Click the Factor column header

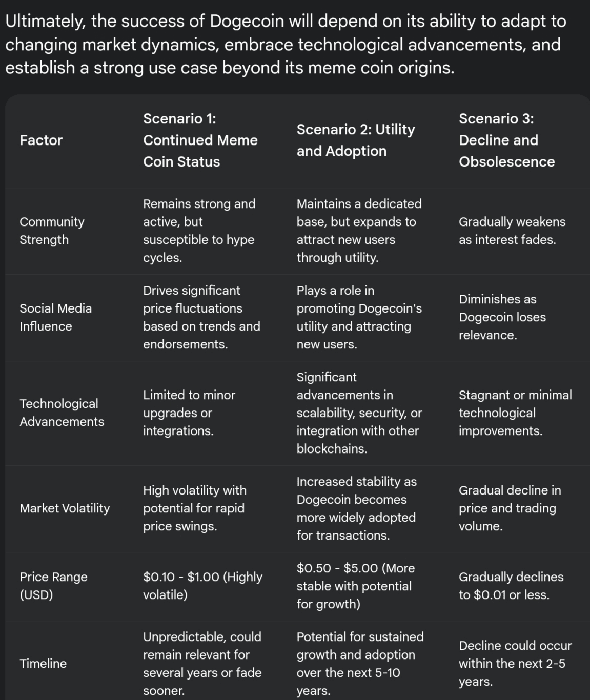[41, 140]
